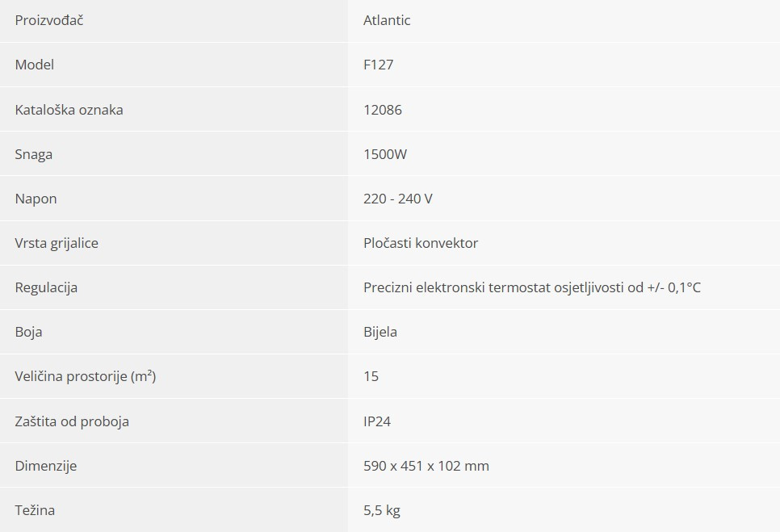Select the "Pločasti konvektor" value

421,243
